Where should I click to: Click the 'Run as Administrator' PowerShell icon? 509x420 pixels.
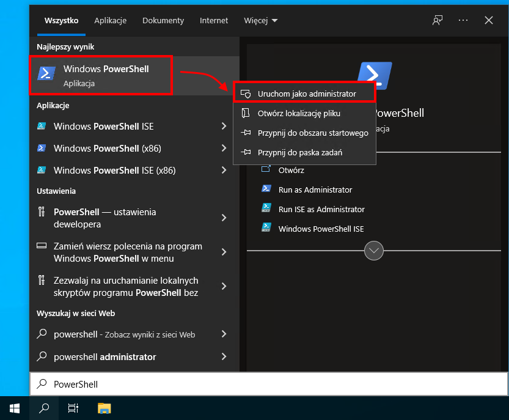[x=266, y=189]
